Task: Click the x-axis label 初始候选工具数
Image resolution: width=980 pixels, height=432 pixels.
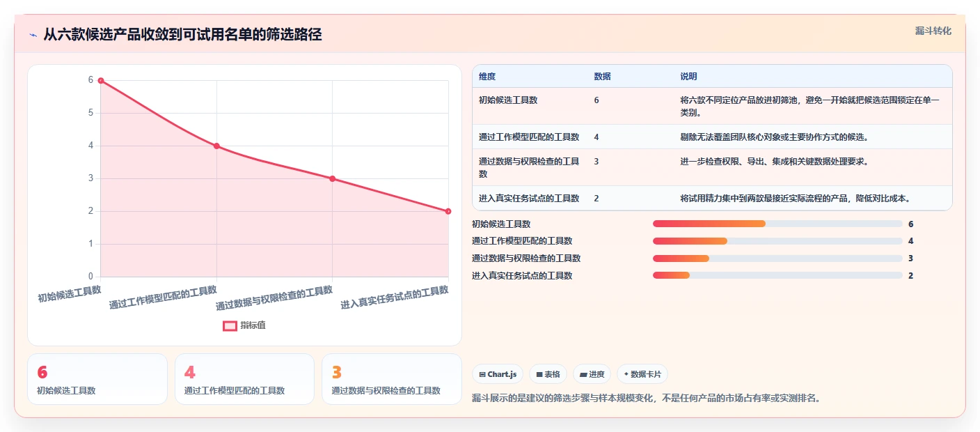Action: 70,293
